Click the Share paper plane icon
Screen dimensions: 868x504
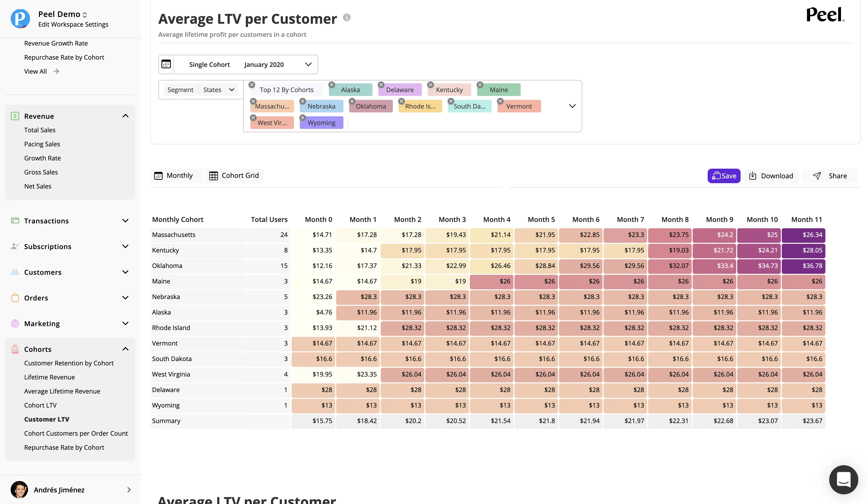point(817,176)
